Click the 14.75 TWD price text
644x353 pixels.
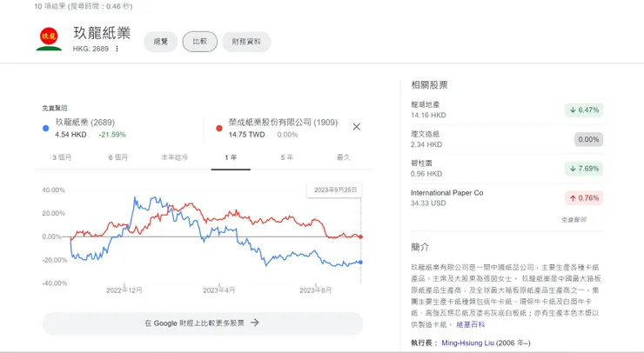click(246, 135)
